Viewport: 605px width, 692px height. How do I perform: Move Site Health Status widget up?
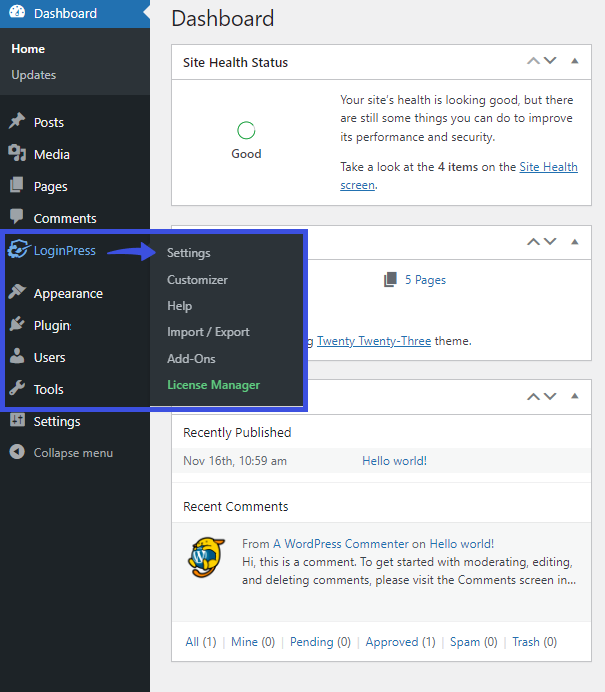click(534, 61)
